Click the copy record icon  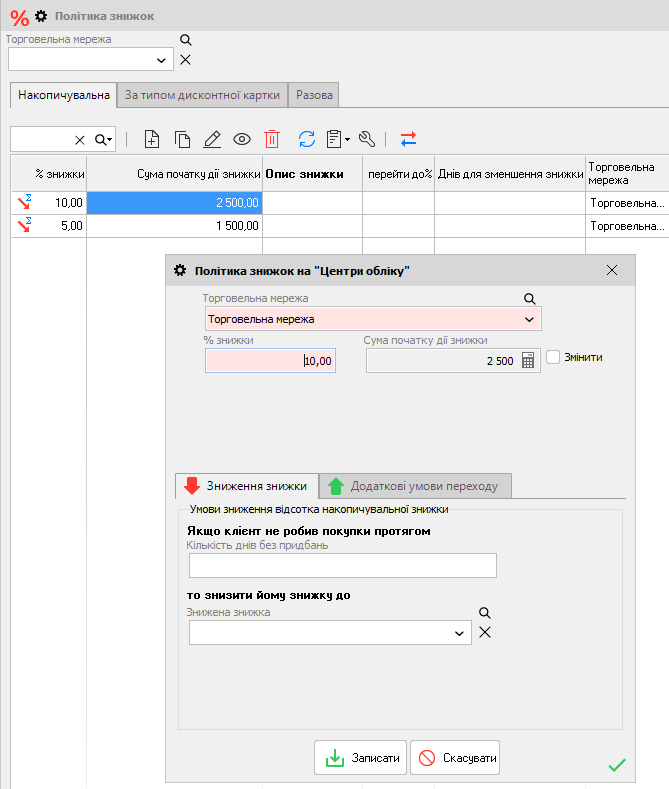tap(182, 140)
